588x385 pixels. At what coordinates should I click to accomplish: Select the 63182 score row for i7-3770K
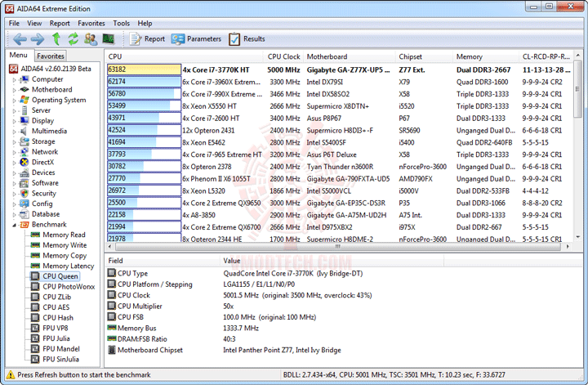[340, 69]
